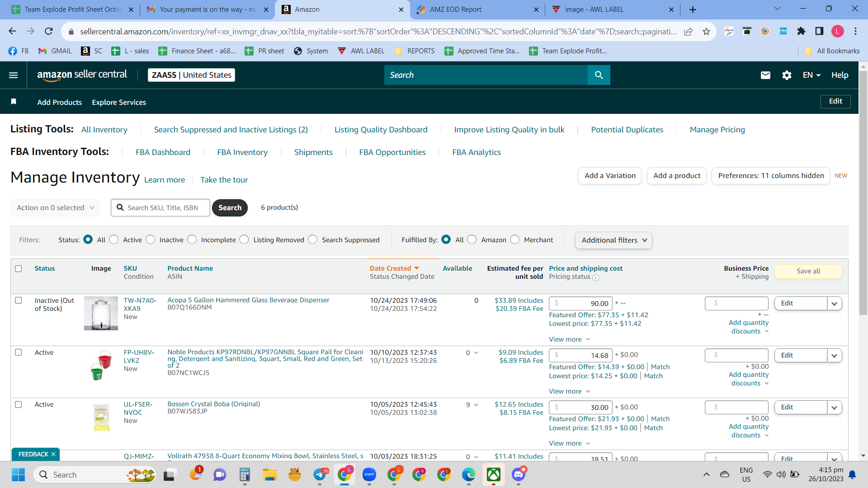
Task: Open the Seller Central hamburger menu
Action: (14, 75)
